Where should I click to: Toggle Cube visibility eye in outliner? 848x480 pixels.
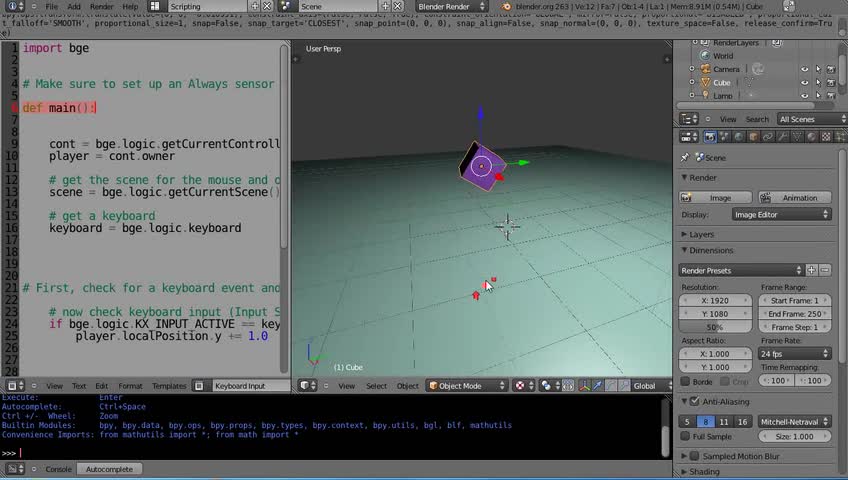coord(804,83)
